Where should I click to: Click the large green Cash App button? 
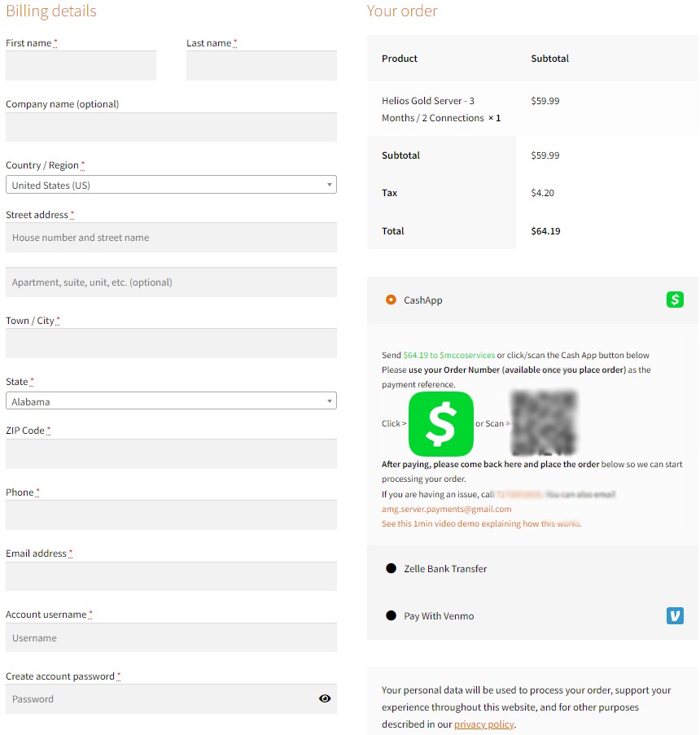tap(440, 424)
